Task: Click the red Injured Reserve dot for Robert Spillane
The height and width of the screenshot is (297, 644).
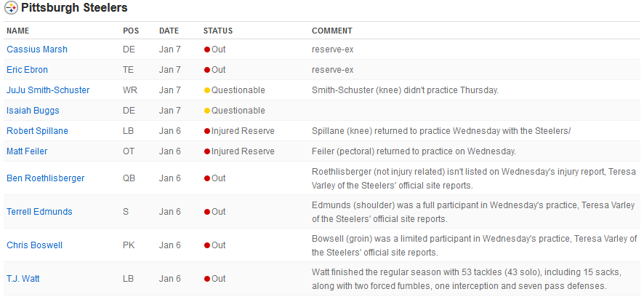Action: point(207,131)
